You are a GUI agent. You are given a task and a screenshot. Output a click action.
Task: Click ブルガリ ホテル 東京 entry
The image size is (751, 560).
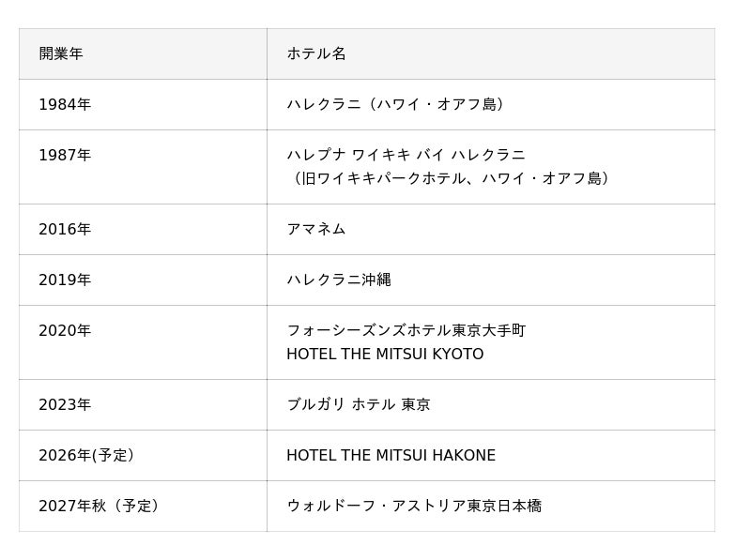pos(359,404)
